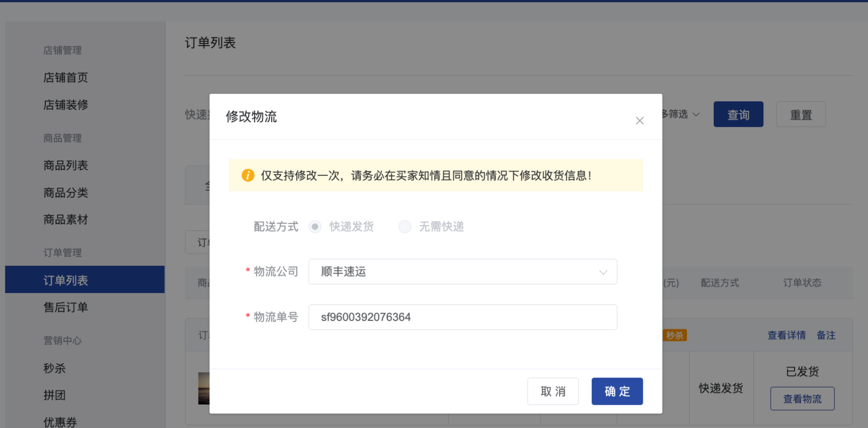Open 秒杀 in the sidebar
This screenshot has height=428, width=868.
(54, 368)
